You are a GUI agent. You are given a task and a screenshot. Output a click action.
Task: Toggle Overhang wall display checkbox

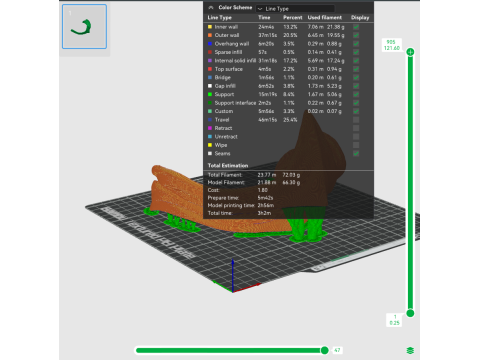pos(356,44)
